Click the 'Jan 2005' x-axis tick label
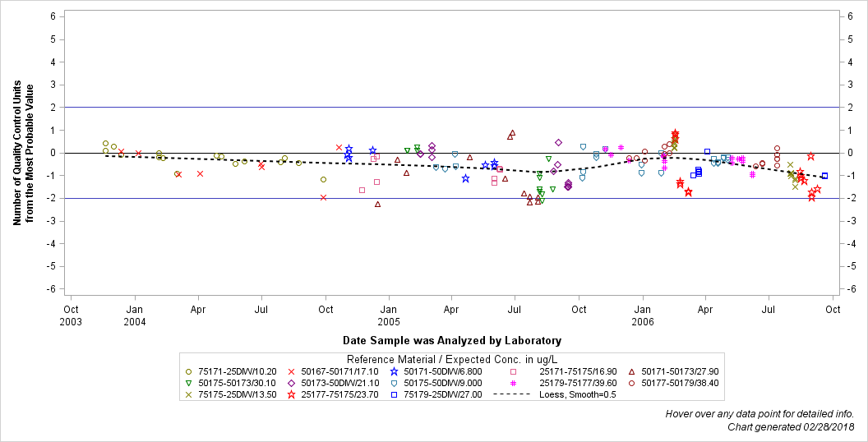The image size is (868, 442). pos(389,315)
